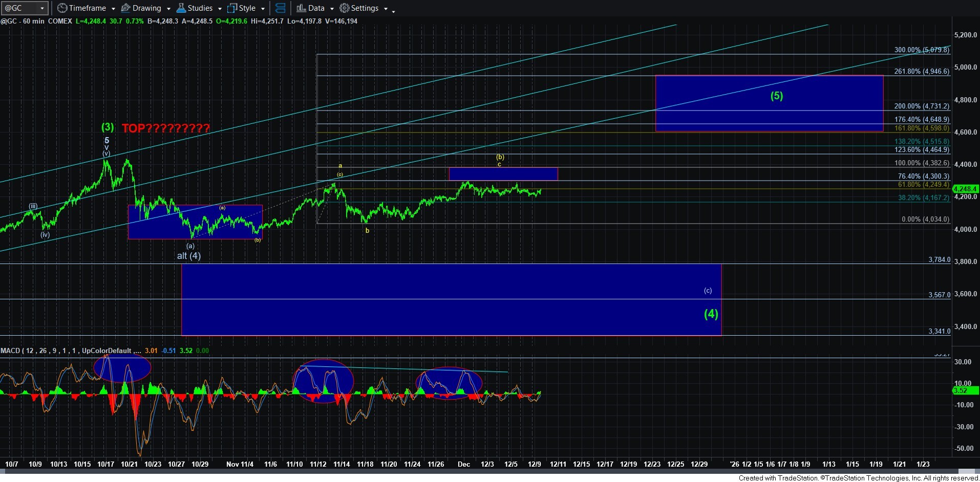Image resolution: width=980 pixels, height=482 pixels.
Task: Expand the dropdown arrow beside Studies
Action: pyautogui.click(x=220, y=9)
